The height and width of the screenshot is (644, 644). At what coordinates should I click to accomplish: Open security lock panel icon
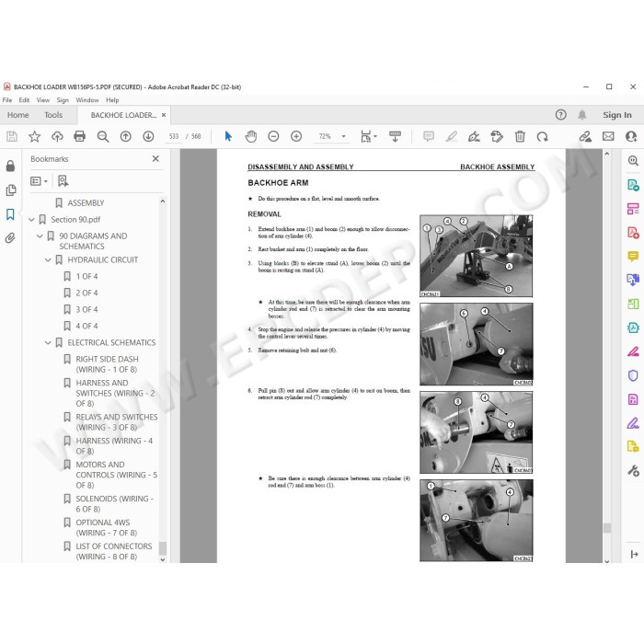pyautogui.click(x=11, y=166)
